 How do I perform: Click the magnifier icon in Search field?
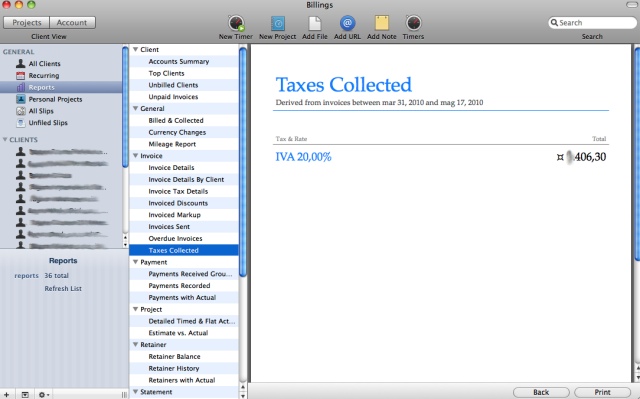(554, 22)
